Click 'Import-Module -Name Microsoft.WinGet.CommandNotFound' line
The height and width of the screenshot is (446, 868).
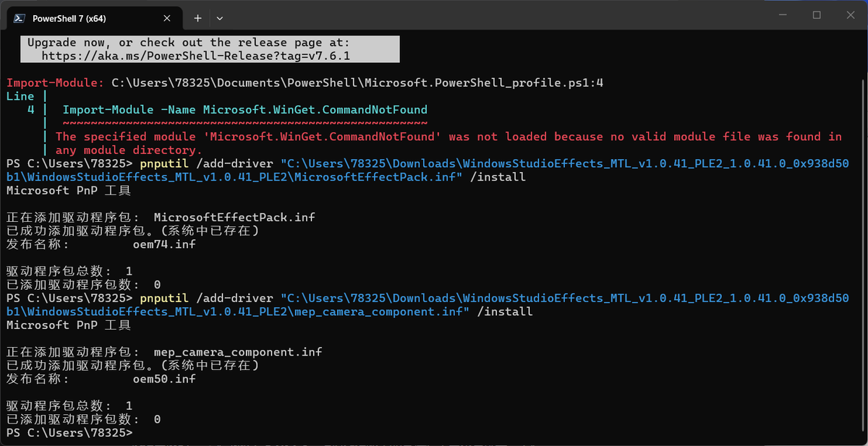click(245, 110)
